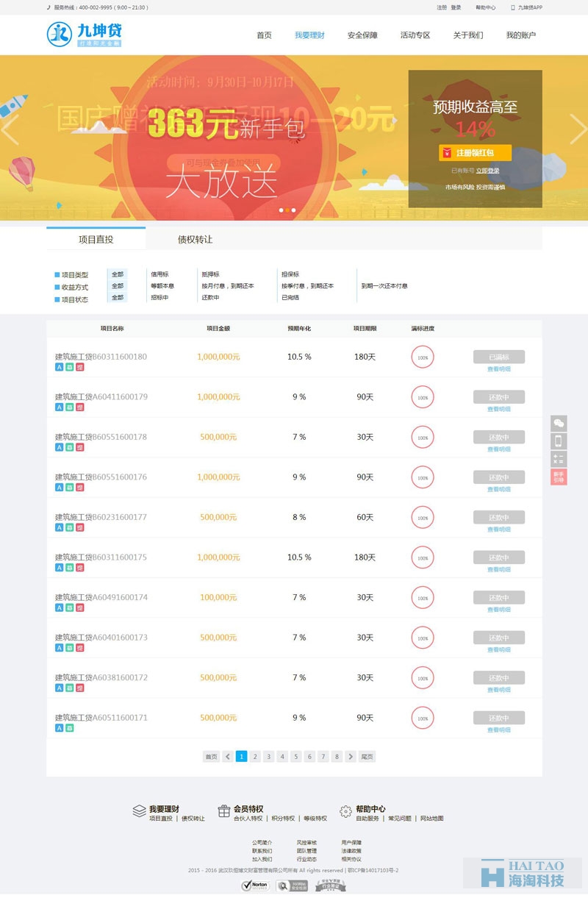Screen dimensions: 588x898
Task: Click the 已满标 button for 建筑施工贷B60311600180
Action: pyautogui.click(x=499, y=357)
